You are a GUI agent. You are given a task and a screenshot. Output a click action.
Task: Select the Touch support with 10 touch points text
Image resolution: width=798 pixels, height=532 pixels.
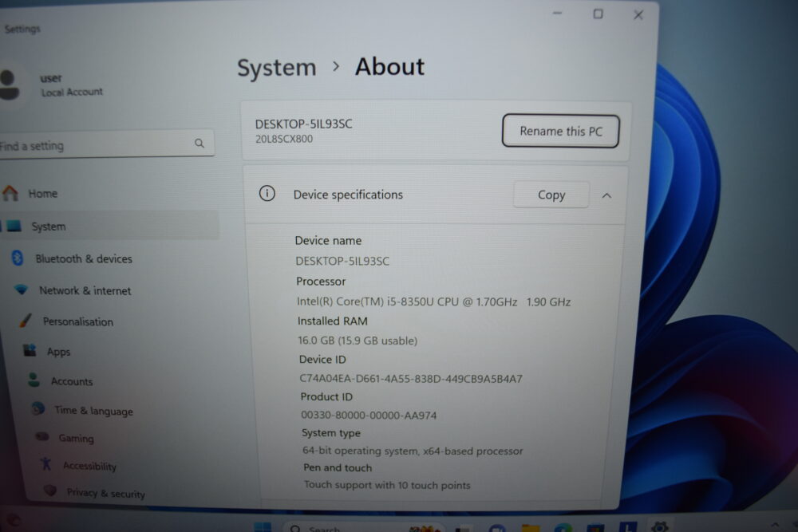pos(387,485)
